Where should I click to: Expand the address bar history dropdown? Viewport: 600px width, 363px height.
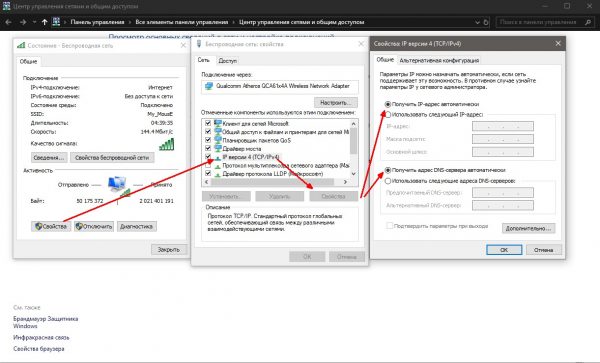point(477,22)
